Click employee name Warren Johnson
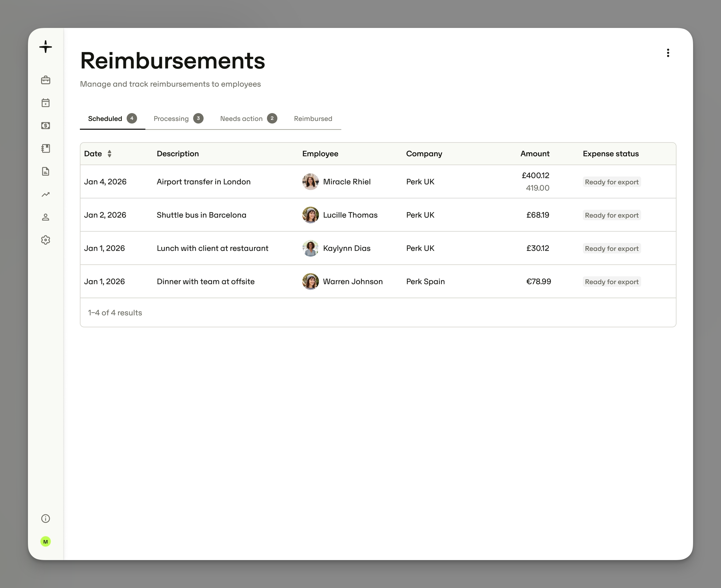Image resolution: width=721 pixels, height=588 pixels. (353, 281)
